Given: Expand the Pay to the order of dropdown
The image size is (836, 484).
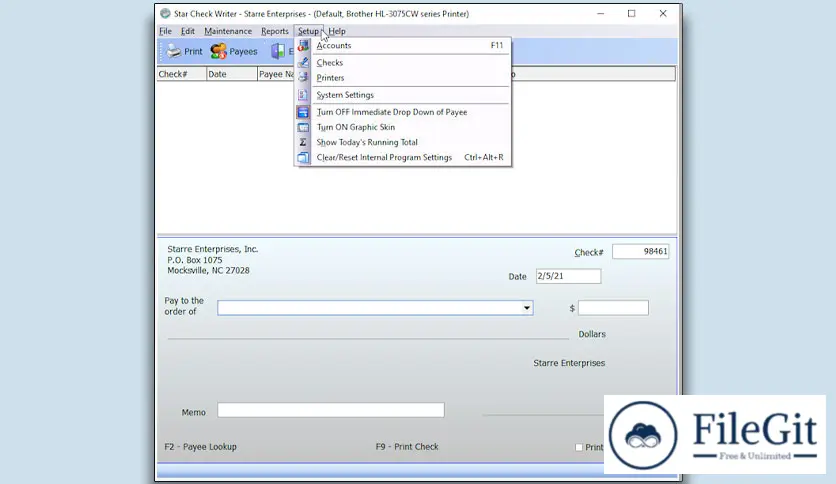Looking at the screenshot, I should tap(526, 308).
